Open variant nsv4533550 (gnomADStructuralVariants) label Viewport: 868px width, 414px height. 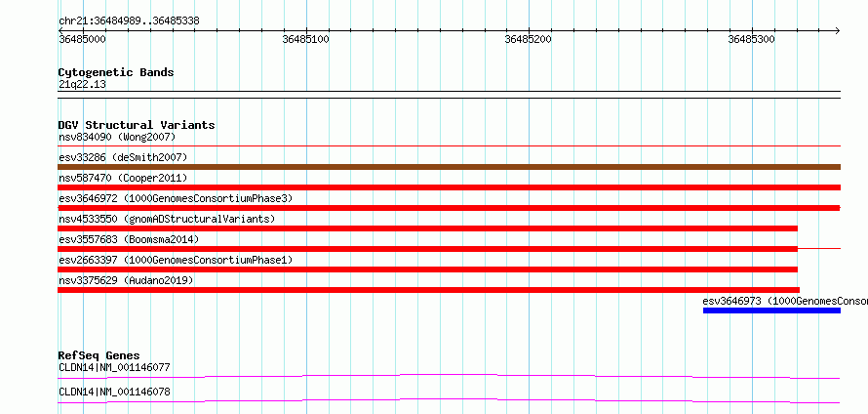(x=167, y=219)
